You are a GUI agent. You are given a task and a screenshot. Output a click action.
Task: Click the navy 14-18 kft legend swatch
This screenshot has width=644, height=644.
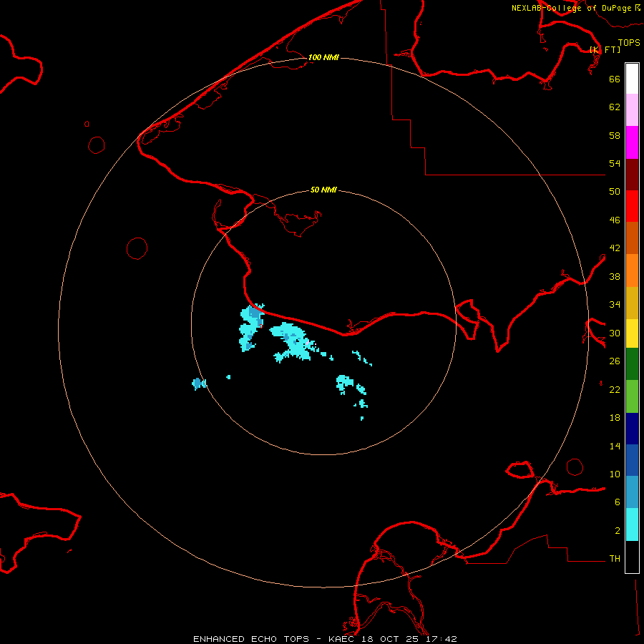[x=632, y=429]
